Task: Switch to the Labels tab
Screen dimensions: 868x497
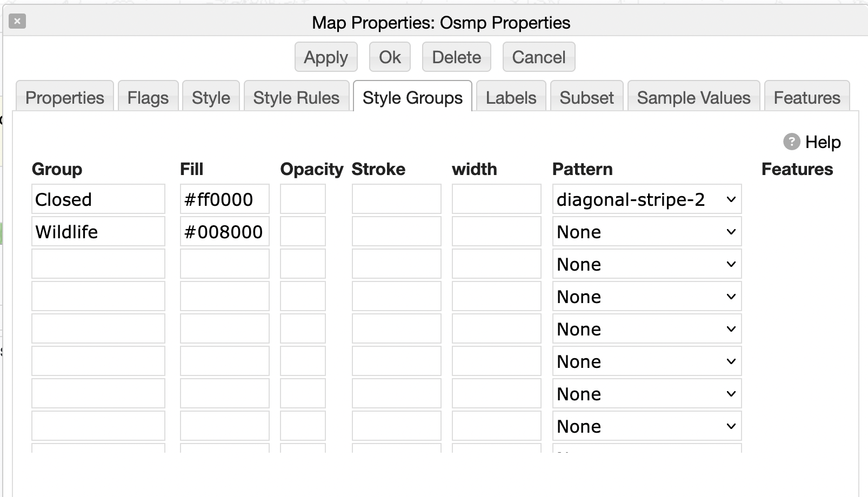Action: point(511,98)
